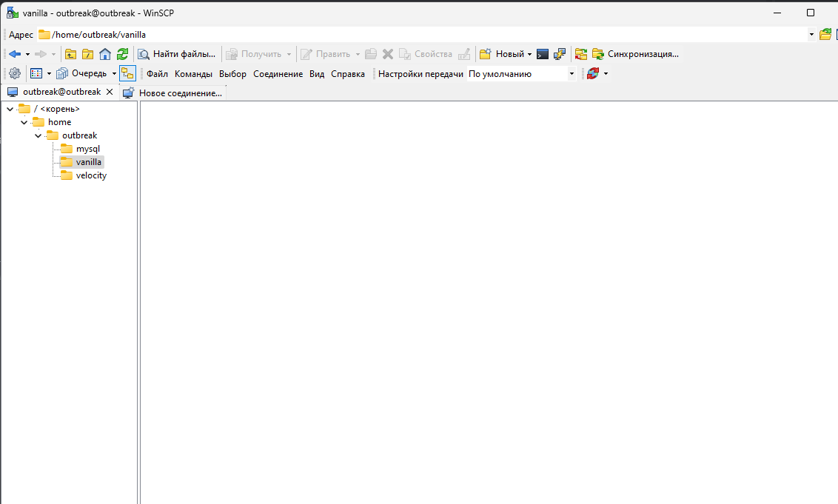Open the back history dropdown arrow
This screenshot has height=504, width=838.
28,54
